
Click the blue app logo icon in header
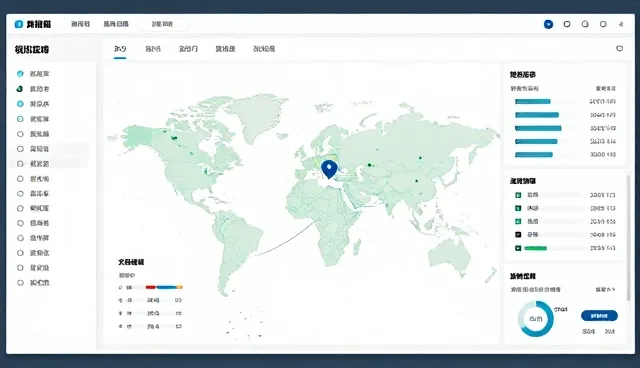[18, 24]
